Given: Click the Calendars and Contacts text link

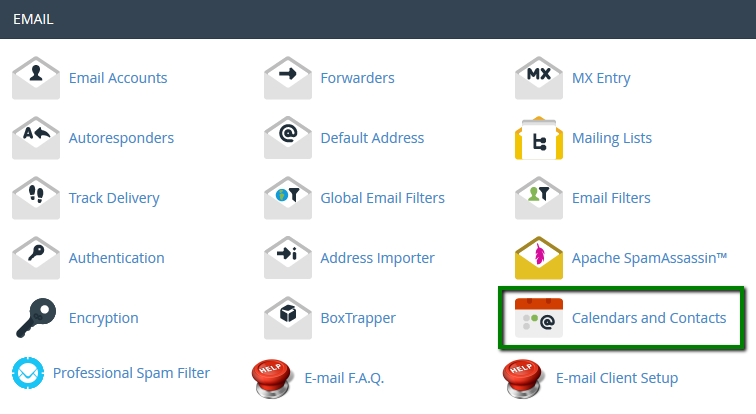Looking at the screenshot, I should (648, 318).
